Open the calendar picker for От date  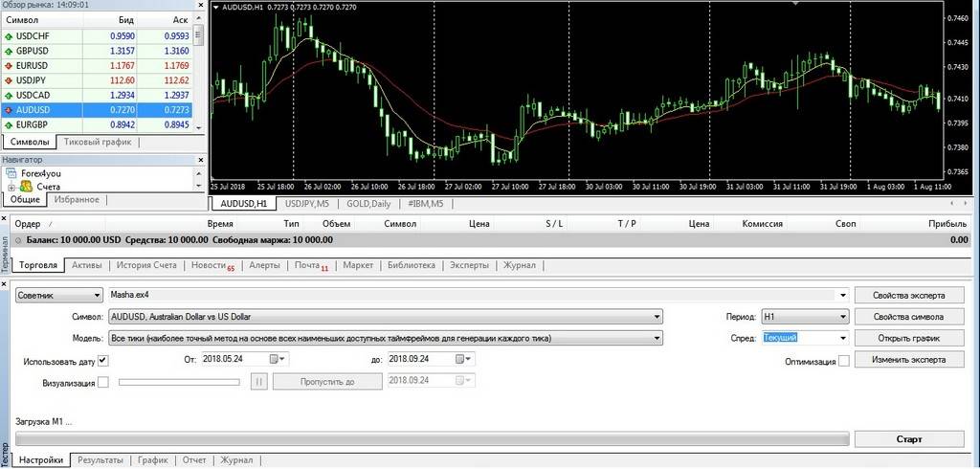click(x=276, y=359)
